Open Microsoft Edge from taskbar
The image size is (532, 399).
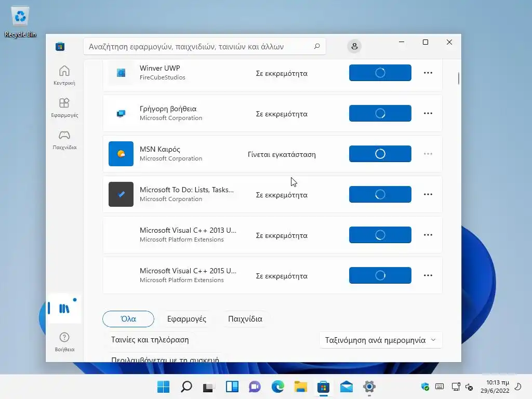tap(277, 387)
